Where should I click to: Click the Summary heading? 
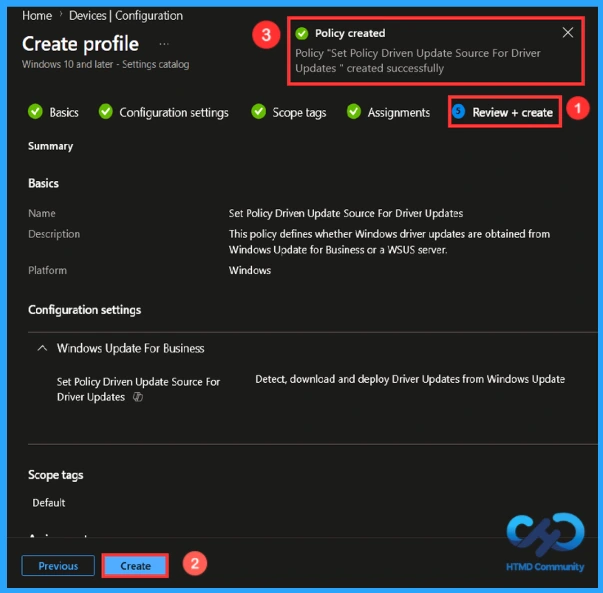click(50, 146)
